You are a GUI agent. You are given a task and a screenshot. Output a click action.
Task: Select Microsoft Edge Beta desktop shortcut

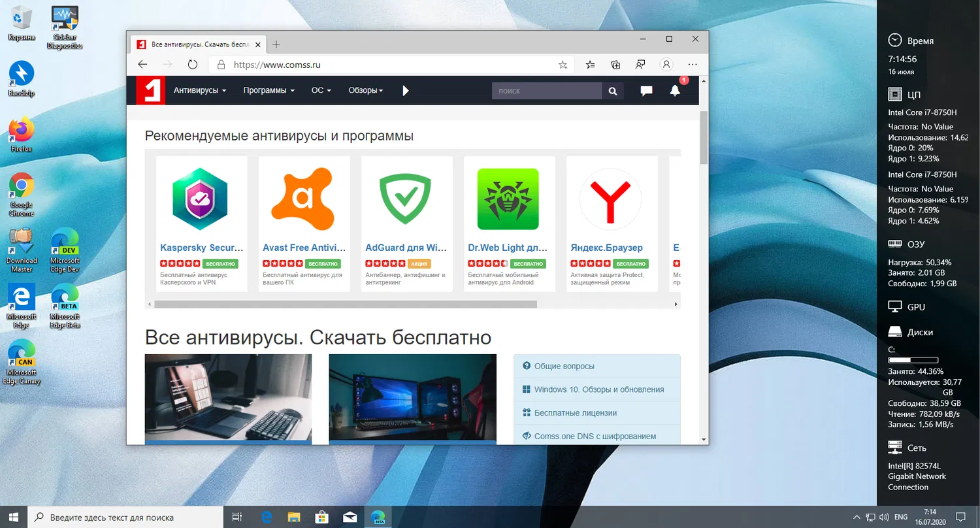point(65,306)
